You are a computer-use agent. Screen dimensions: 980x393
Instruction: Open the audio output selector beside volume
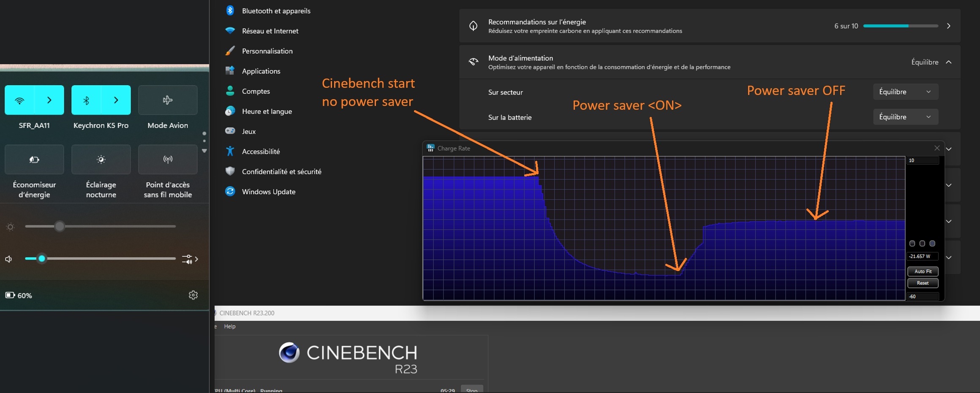coord(190,259)
